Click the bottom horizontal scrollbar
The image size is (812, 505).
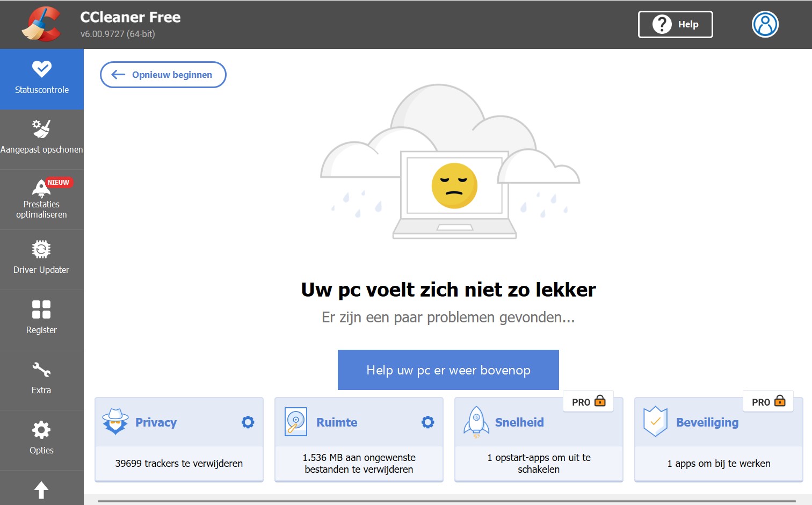pyautogui.click(x=446, y=501)
